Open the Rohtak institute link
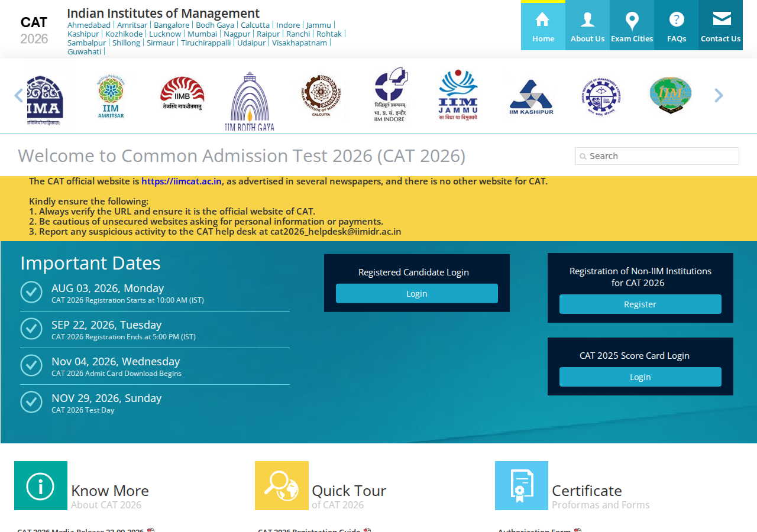 (329, 34)
